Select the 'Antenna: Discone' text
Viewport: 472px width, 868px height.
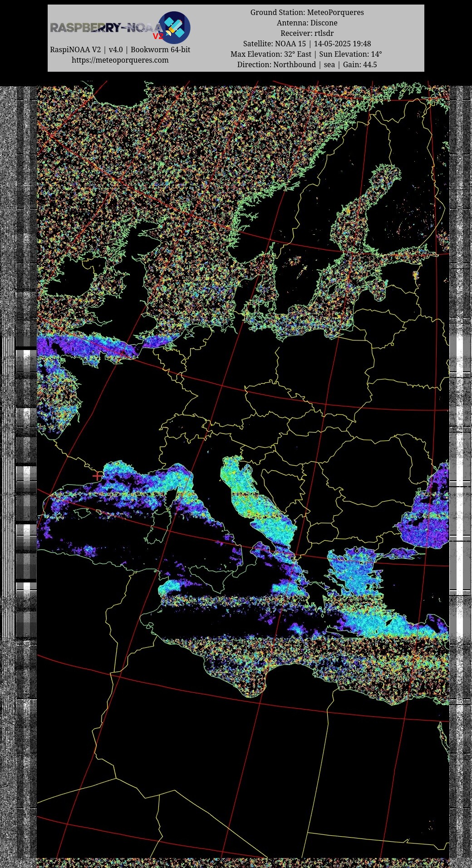307,23
